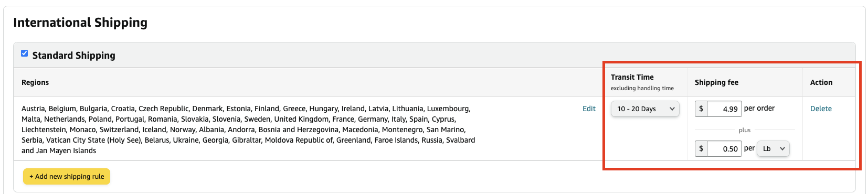Click the Standard Shipping section label
This screenshot has width=868, height=194.
(x=74, y=56)
